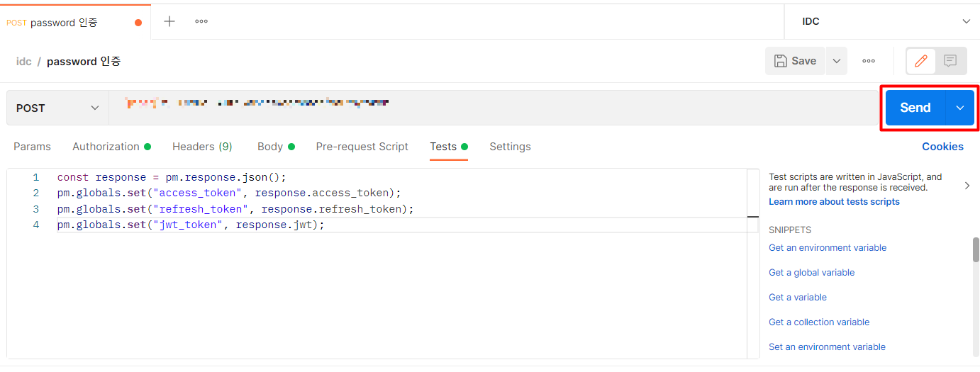
Task: Switch to the Params tab
Action: (33, 147)
